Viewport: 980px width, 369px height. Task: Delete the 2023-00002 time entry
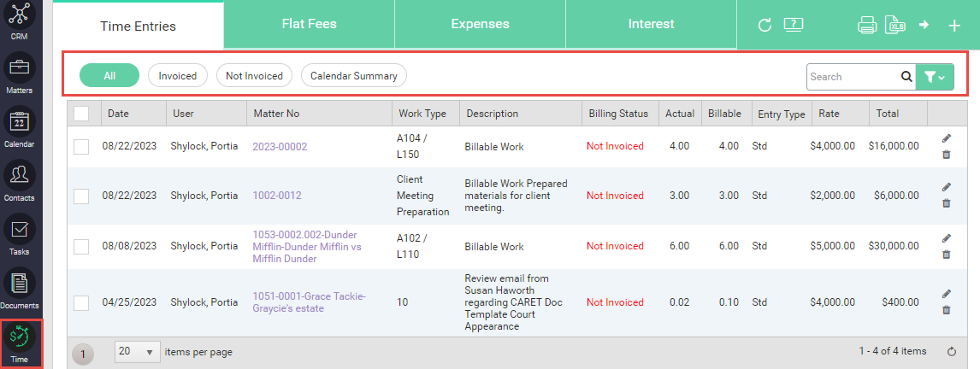click(x=947, y=155)
